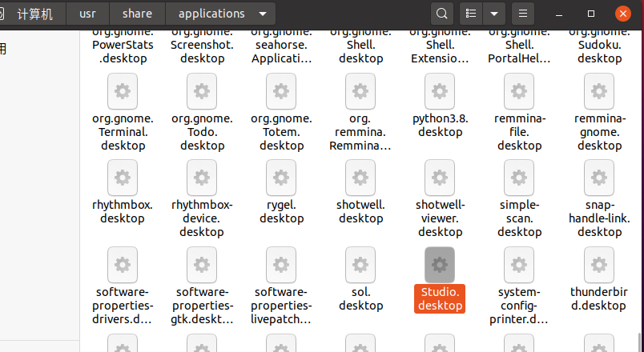Select the software-properties-livepatch file icon

(281, 265)
